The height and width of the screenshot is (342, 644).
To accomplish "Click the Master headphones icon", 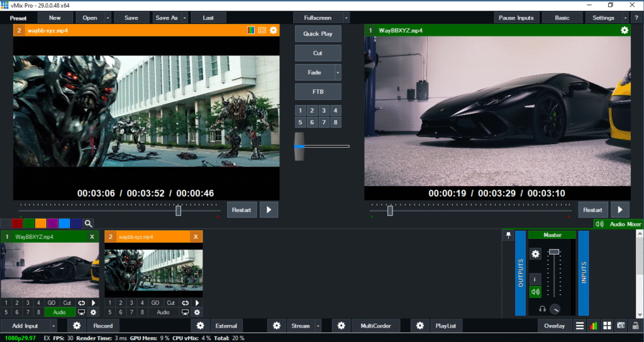I will click(x=542, y=309).
